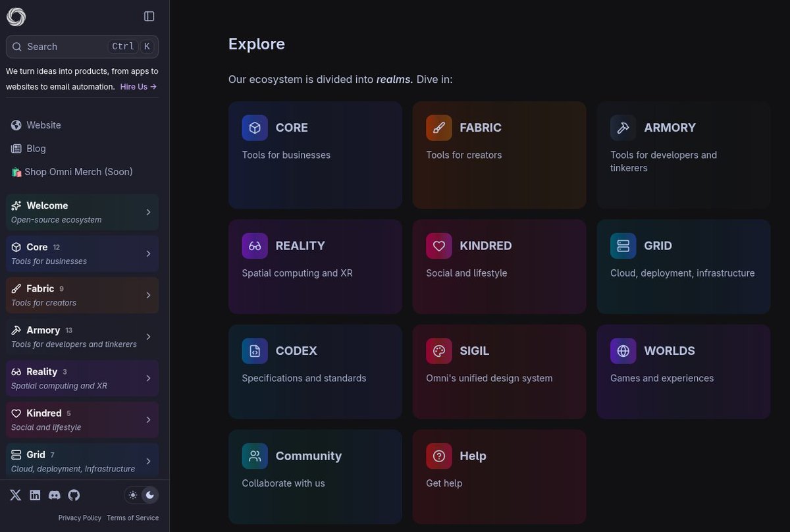Click the glasses icon in Reality sidebar item
This screenshot has height=532, width=790.
(x=16, y=371)
